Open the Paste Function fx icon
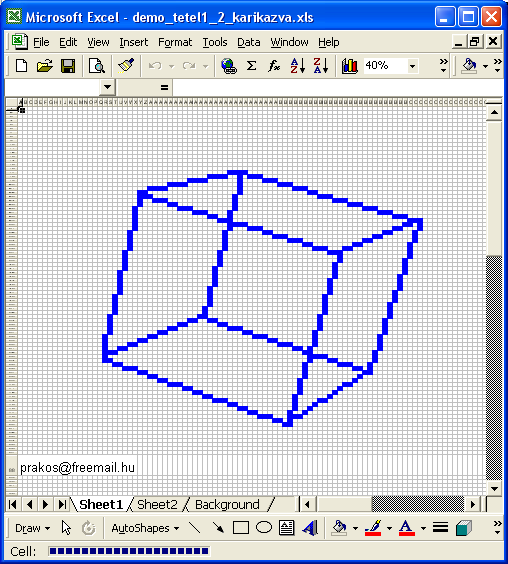 274,66
